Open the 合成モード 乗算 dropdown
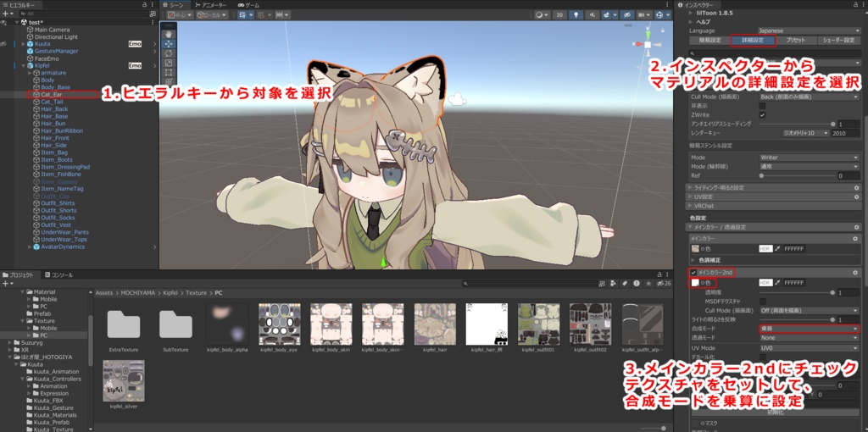 [809, 329]
